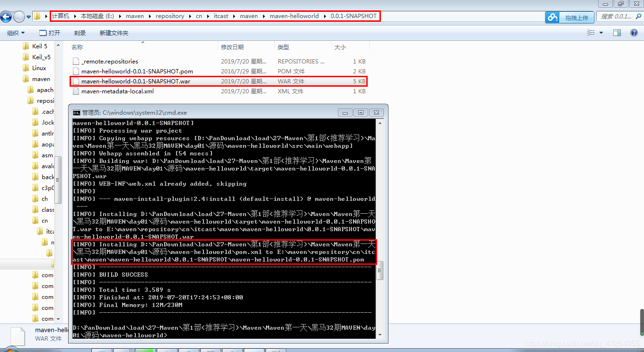The width and height of the screenshot is (644, 352).
Task: Click the 5 KB size cell
Action: [359, 81]
